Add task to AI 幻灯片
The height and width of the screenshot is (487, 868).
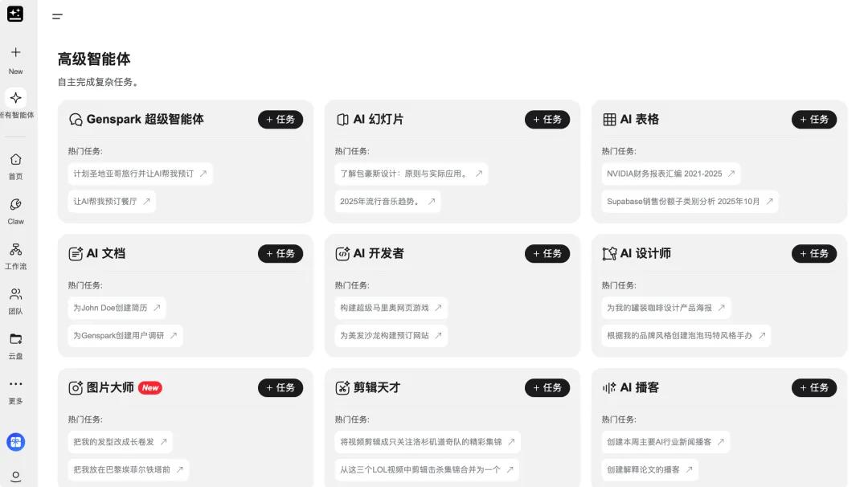tap(547, 120)
